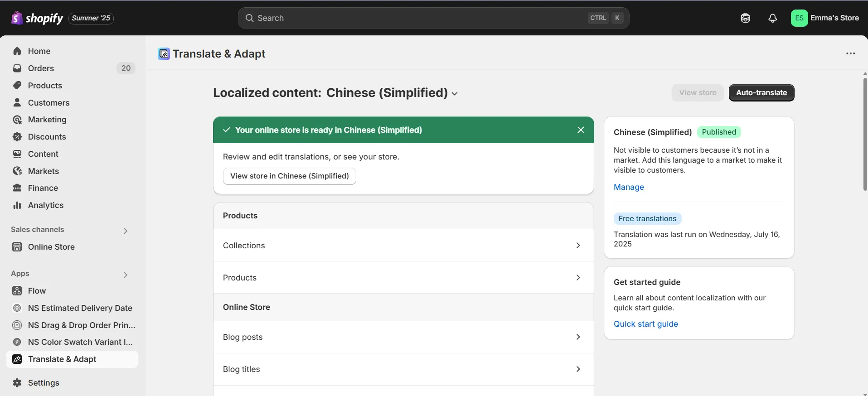This screenshot has height=396, width=868.
Task: Open Discounts in sidebar
Action: [73, 137]
